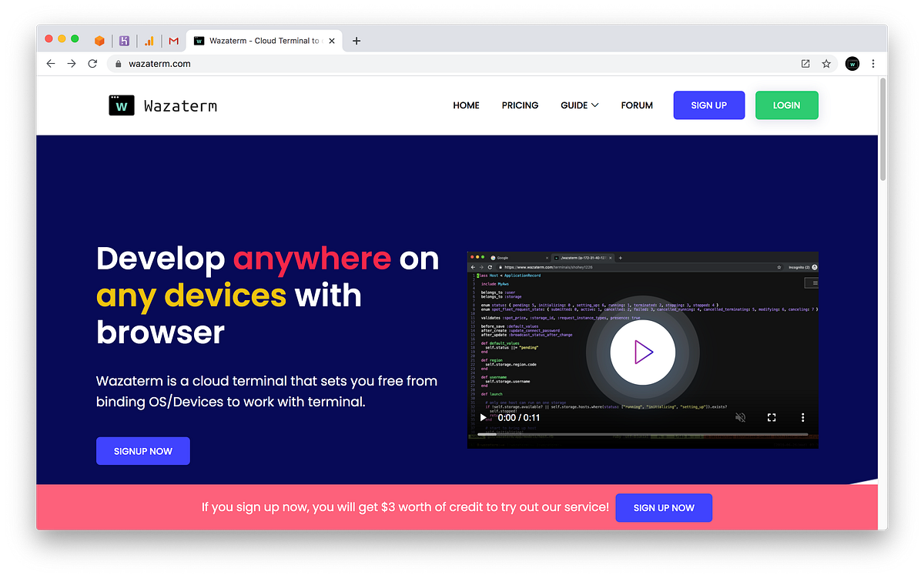Screen dimensions: 924x578
Task: Click the padlock icon in the address bar
Action: (118, 64)
